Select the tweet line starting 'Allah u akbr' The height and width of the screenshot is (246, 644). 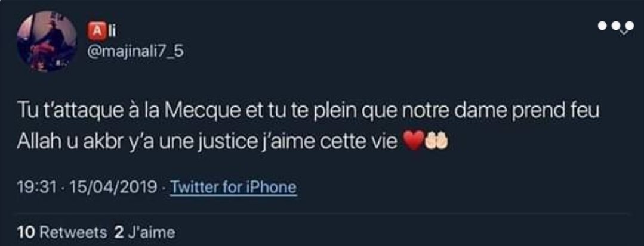pos(232,142)
